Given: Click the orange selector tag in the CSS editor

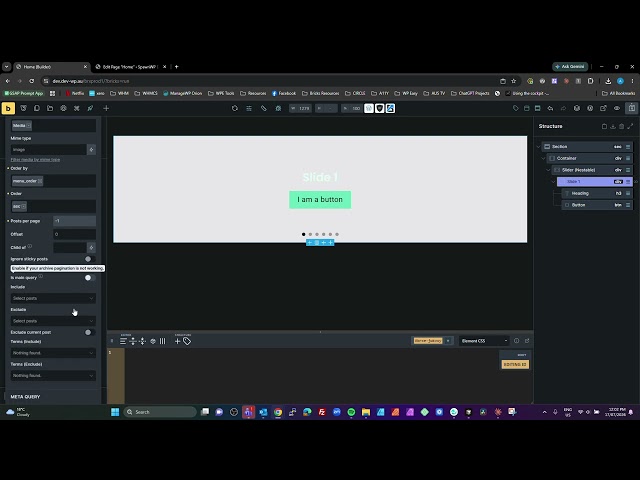Looking at the screenshot, I should 428,341.
